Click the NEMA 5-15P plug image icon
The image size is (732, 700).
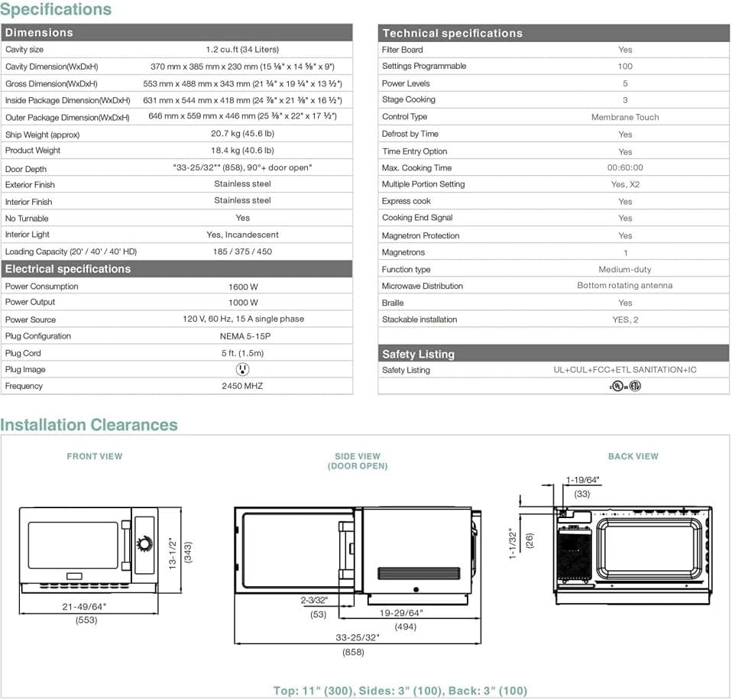242,369
